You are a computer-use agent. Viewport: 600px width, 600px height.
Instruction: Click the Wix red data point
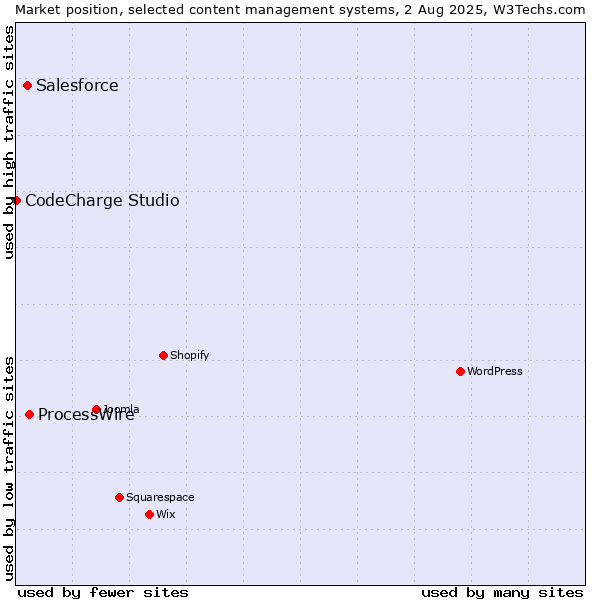(150, 515)
